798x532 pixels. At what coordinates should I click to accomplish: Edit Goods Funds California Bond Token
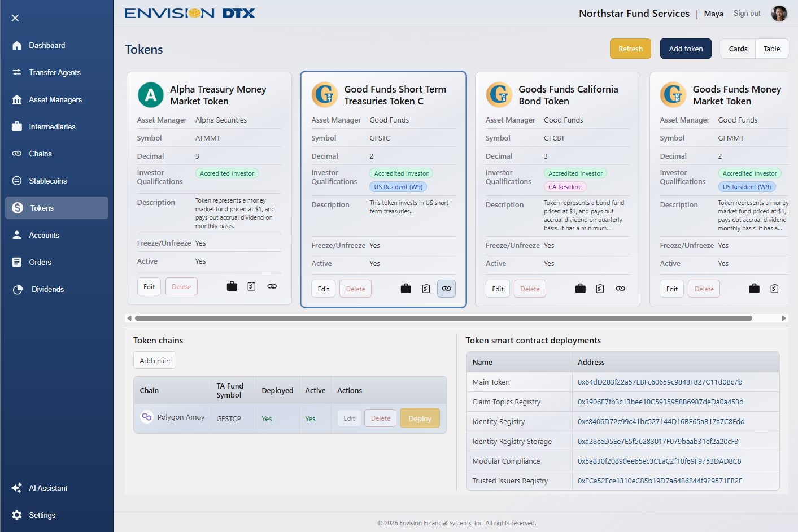[498, 289]
